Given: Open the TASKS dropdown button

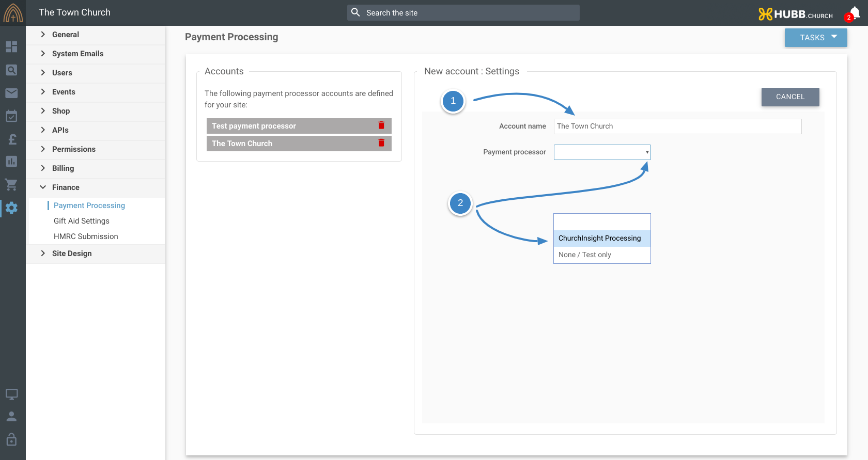Looking at the screenshot, I should (x=816, y=38).
